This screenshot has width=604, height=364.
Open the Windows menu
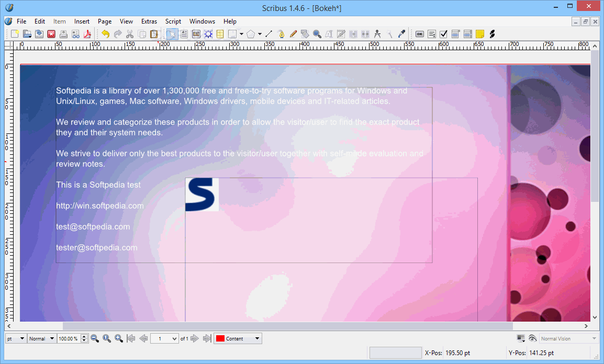pos(202,21)
